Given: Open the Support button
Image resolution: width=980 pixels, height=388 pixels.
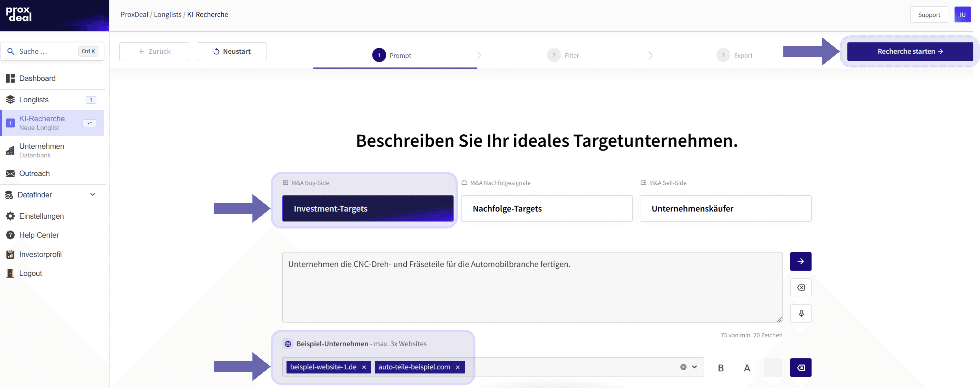Looking at the screenshot, I should click(x=929, y=14).
